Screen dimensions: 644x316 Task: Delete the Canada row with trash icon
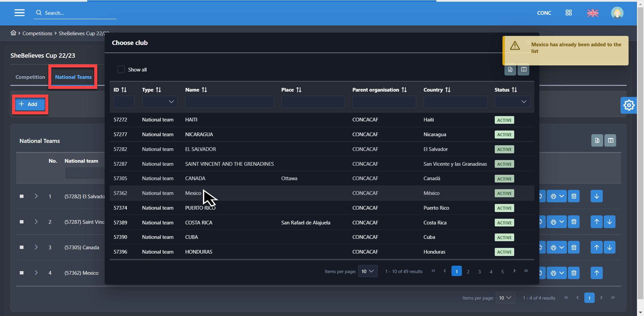pos(574,248)
